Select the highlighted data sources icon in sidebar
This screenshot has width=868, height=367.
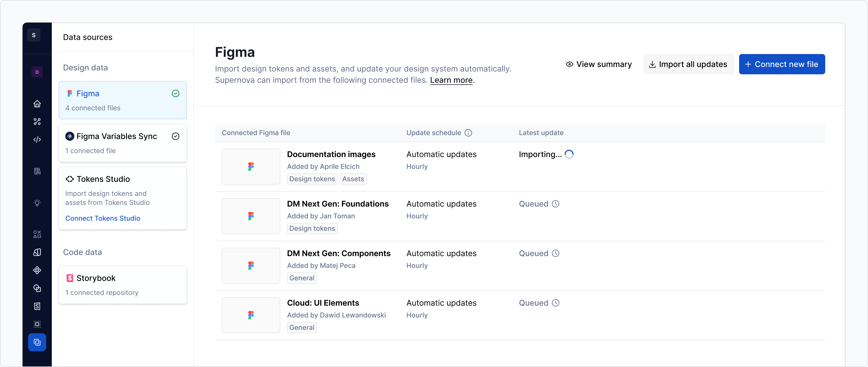37,342
